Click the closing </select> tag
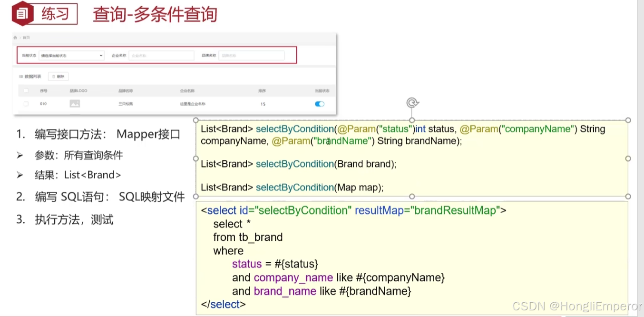644x317 pixels. click(x=224, y=304)
